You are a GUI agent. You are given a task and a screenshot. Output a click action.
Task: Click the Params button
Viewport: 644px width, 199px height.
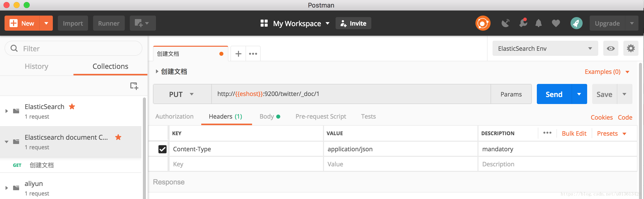[x=511, y=94]
